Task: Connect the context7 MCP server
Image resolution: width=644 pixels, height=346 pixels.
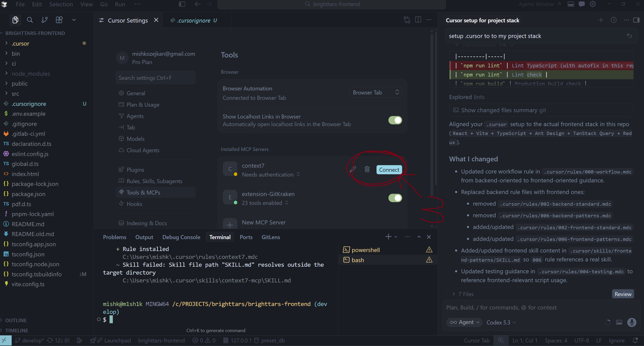Action: (389, 170)
